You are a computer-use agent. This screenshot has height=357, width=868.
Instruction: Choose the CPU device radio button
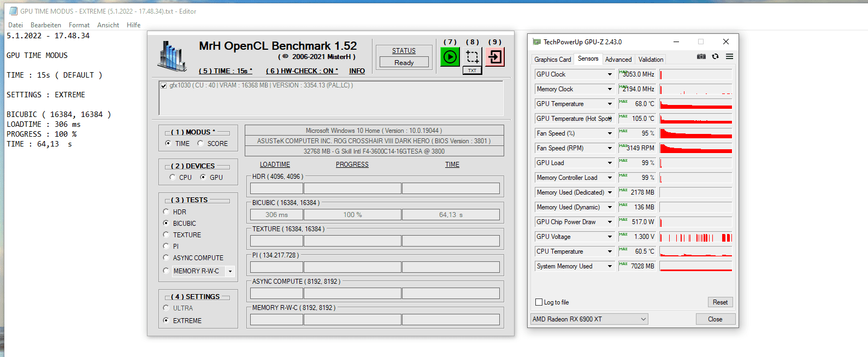[173, 177]
